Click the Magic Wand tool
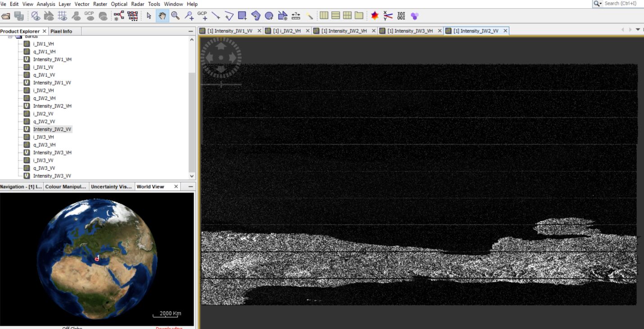Viewport: 644px width, 329px height. (309, 16)
